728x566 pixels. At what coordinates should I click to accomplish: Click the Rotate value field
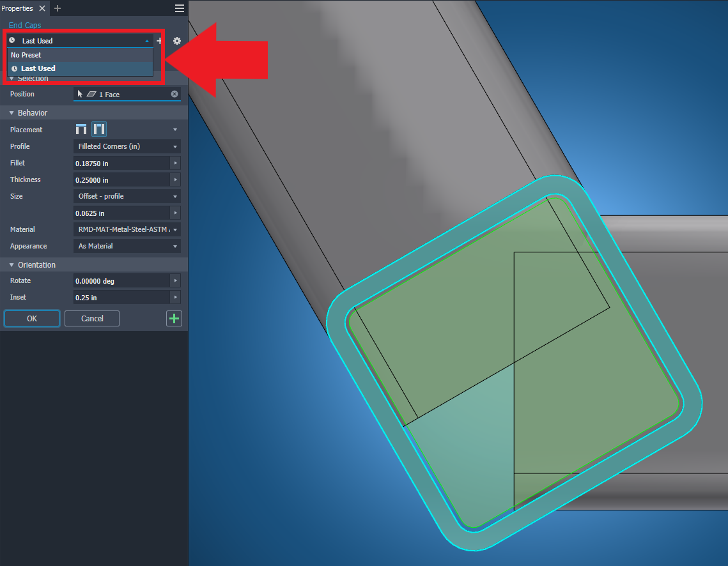click(115, 280)
